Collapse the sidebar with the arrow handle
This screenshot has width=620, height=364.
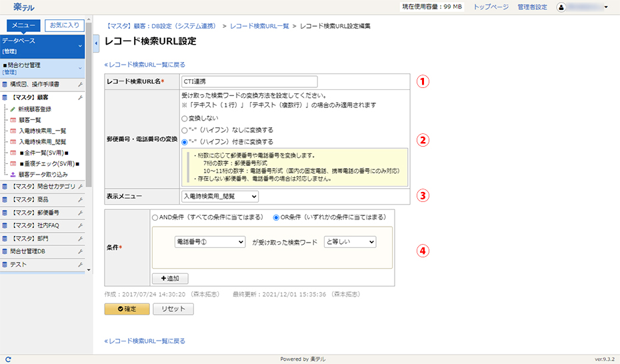tap(97, 43)
